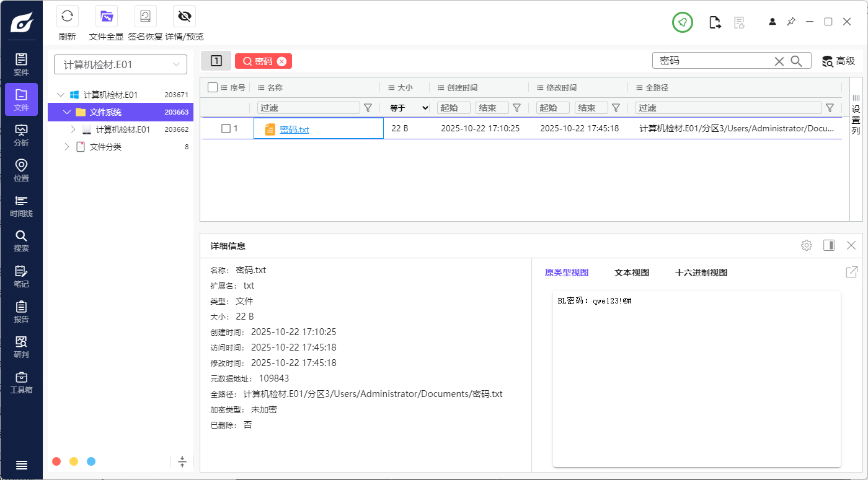Open 签名恢复 signature recovery tool
The width and height of the screenshot is (868, 480).
(x=145, y=17)
